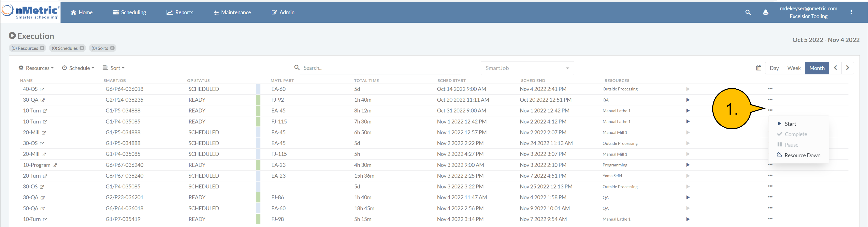
Task: Open the notifications bell icon
Action: (x=766, y=12)
